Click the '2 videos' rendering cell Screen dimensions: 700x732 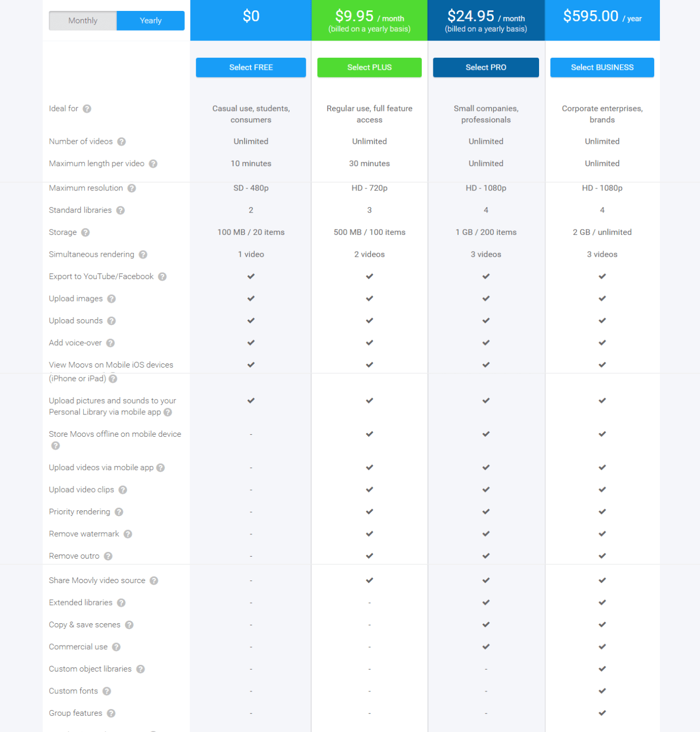369,255
